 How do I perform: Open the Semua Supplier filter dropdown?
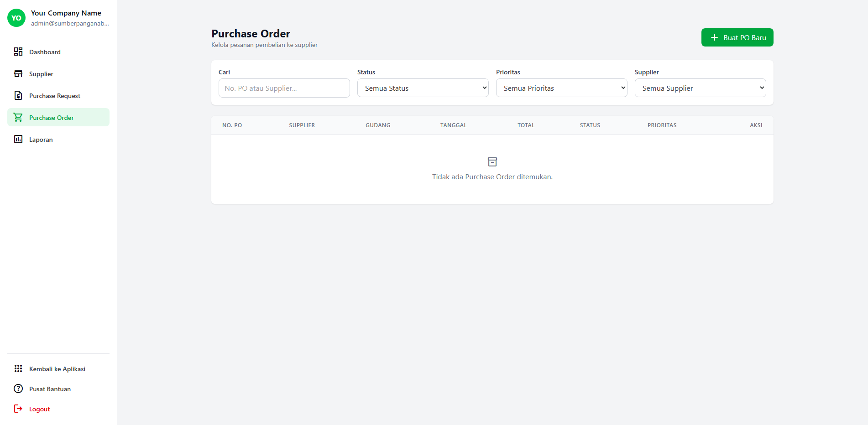[700, 88]
